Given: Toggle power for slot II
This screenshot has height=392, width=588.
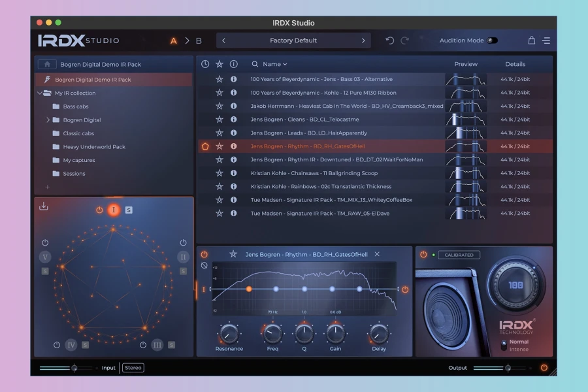Looking at the screenshot, I should click(183, 242).
